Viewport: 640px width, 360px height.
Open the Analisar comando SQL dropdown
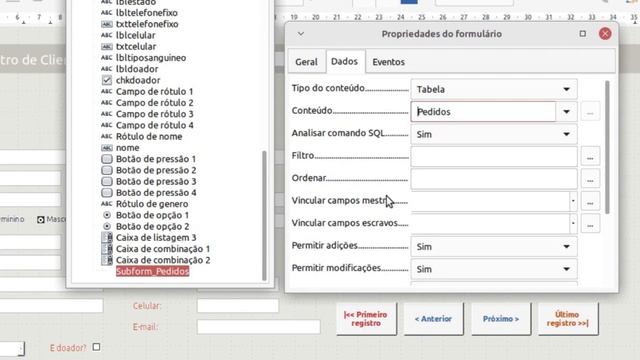coord(494,134)
